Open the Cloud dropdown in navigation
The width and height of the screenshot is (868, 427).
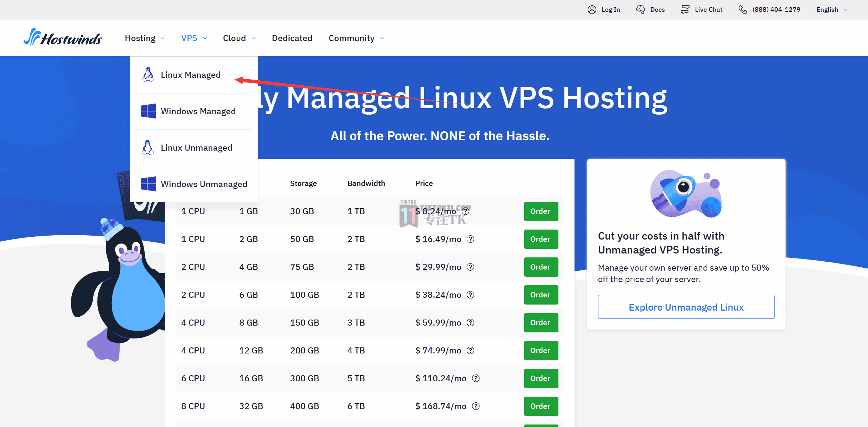pyautogui.click(x=239, y=38)
